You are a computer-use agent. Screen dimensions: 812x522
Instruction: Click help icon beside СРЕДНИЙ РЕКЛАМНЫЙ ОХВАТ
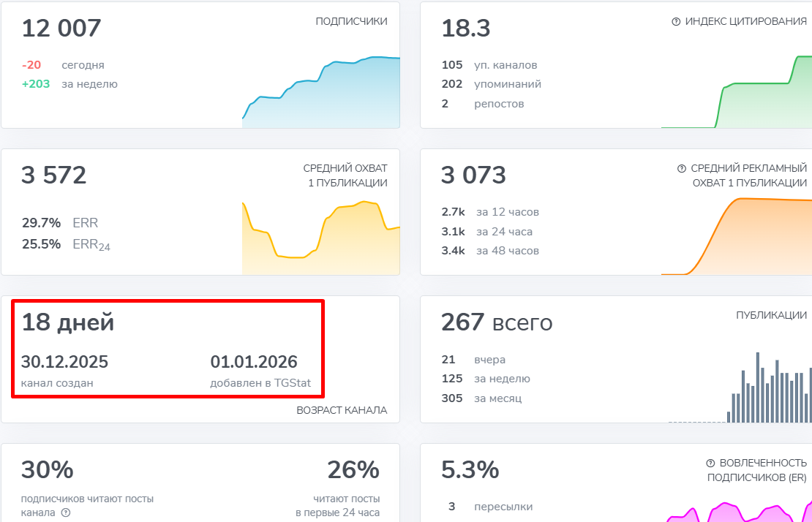tap(682, 169)
